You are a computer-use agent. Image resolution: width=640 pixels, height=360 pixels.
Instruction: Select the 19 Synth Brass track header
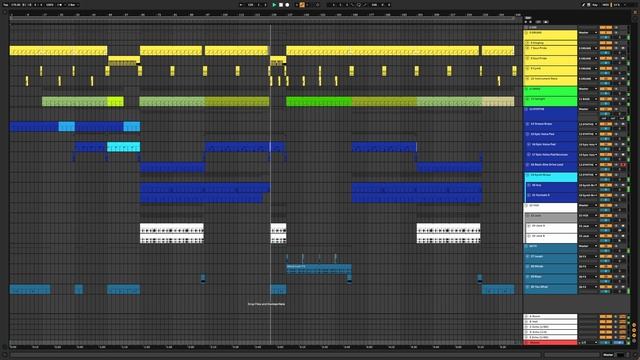[550, 176]
